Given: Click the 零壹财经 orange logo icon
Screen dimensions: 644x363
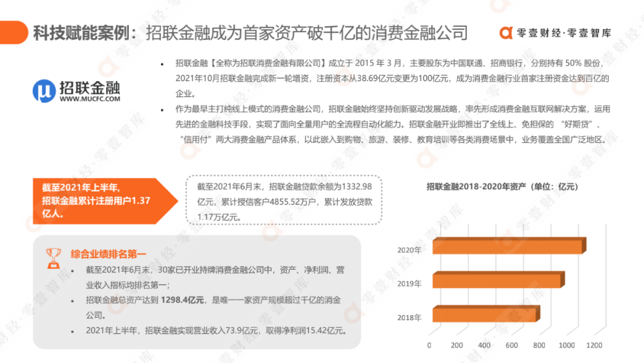Looking at the screenshot, I should point(506,33).
